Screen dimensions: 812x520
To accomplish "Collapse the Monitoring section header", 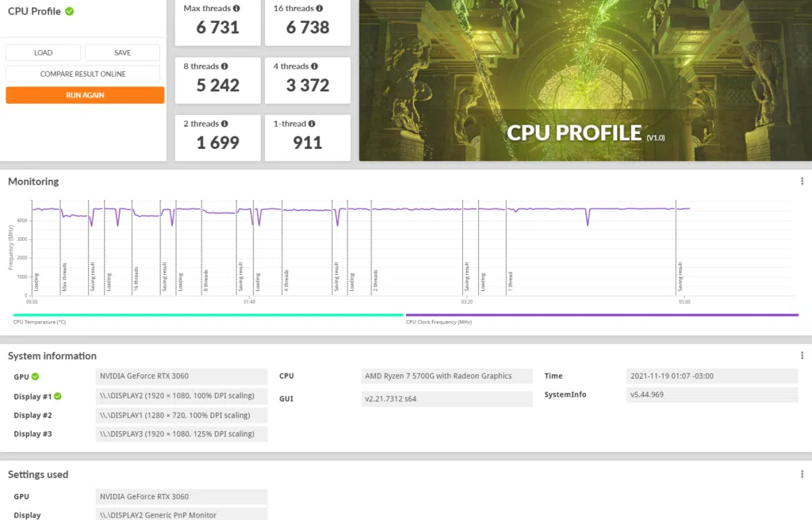I will [33, 182].
